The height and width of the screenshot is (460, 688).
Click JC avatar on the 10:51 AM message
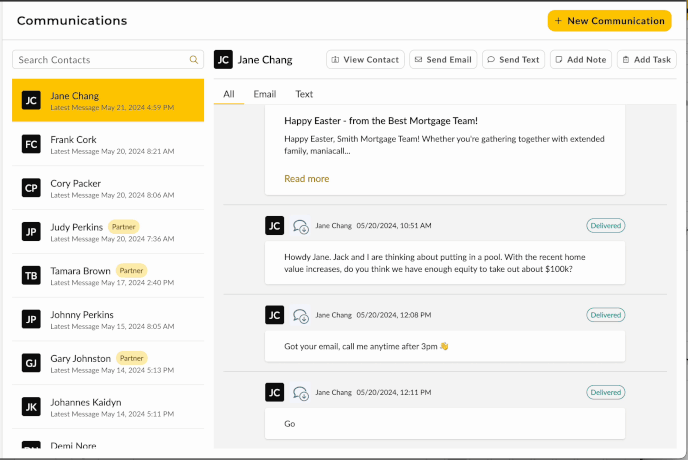click(x=275, y=226)
